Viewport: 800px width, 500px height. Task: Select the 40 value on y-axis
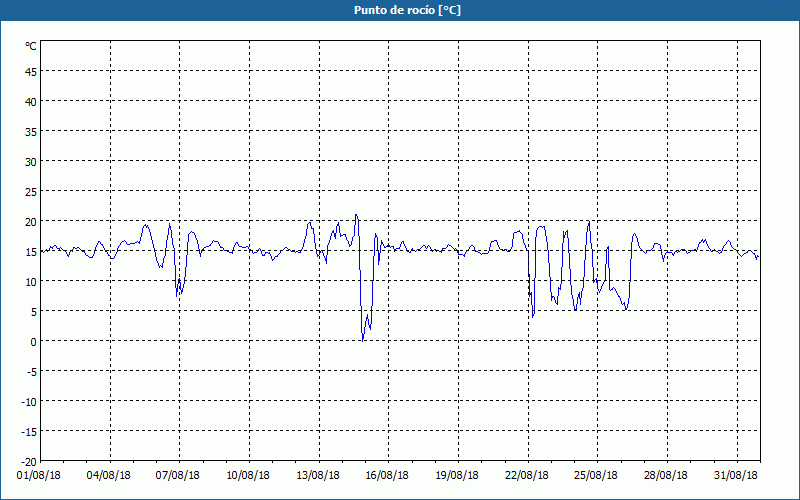[31, 102]
